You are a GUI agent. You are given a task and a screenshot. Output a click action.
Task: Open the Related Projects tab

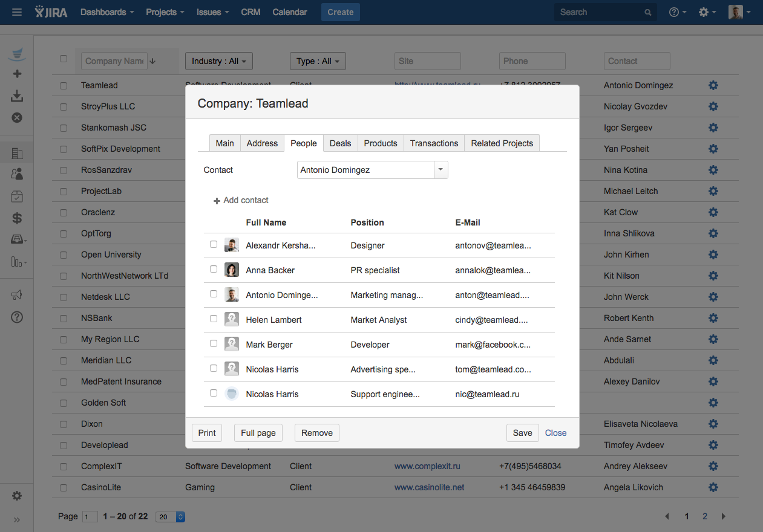[502, 143]
